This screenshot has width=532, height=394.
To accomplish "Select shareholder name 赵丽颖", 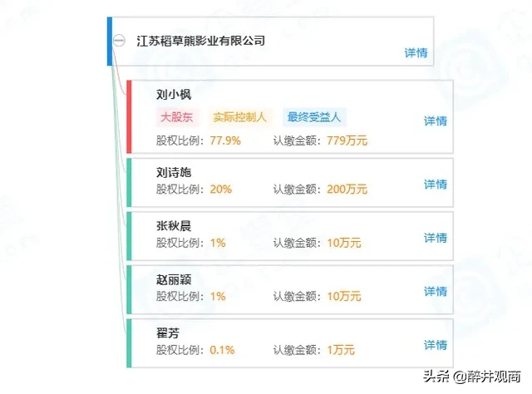I will pos(174,280).
